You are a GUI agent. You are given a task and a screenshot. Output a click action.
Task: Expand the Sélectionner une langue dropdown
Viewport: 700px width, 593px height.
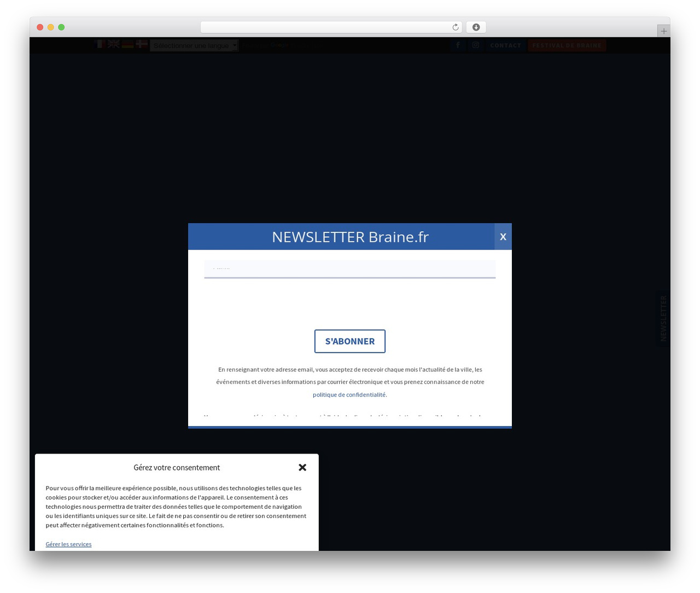tap(194, 45)
